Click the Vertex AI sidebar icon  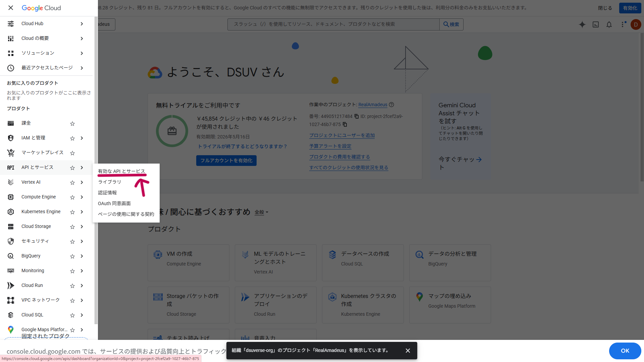(11, 182)
